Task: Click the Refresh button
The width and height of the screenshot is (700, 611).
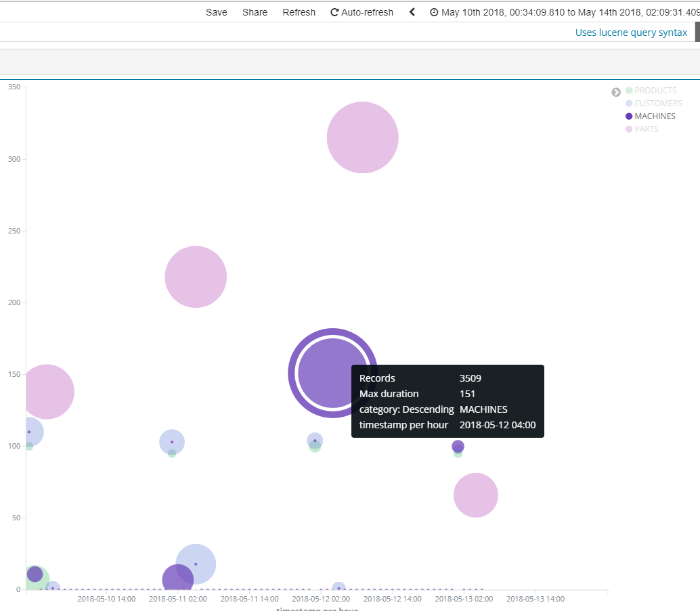Action: click(299, 12)
